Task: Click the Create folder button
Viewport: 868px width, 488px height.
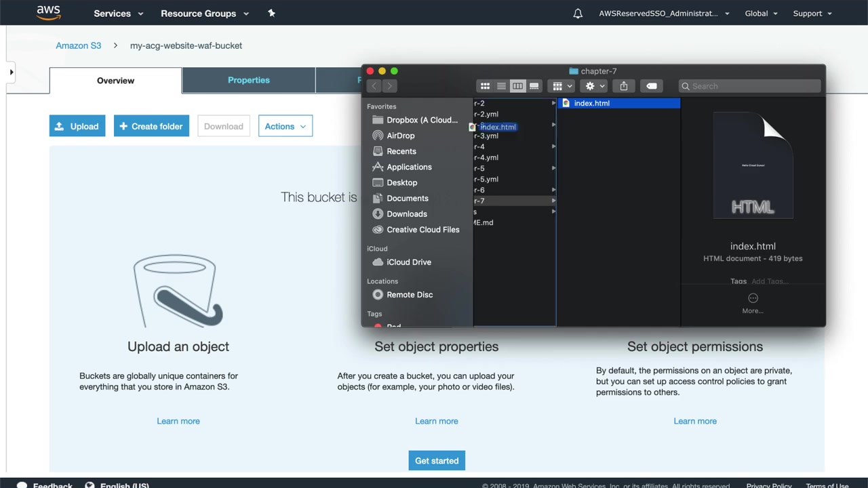Action: (151, 126)
